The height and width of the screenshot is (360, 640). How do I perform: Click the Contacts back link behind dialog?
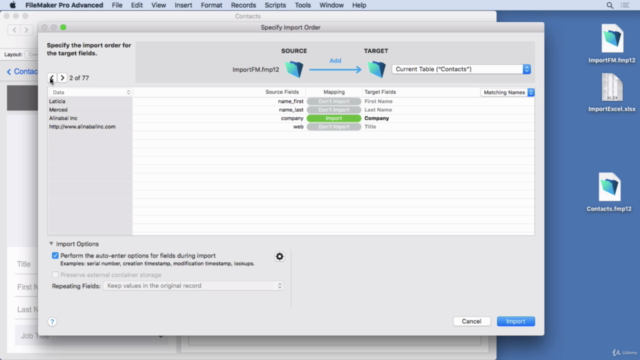[22, 71]
